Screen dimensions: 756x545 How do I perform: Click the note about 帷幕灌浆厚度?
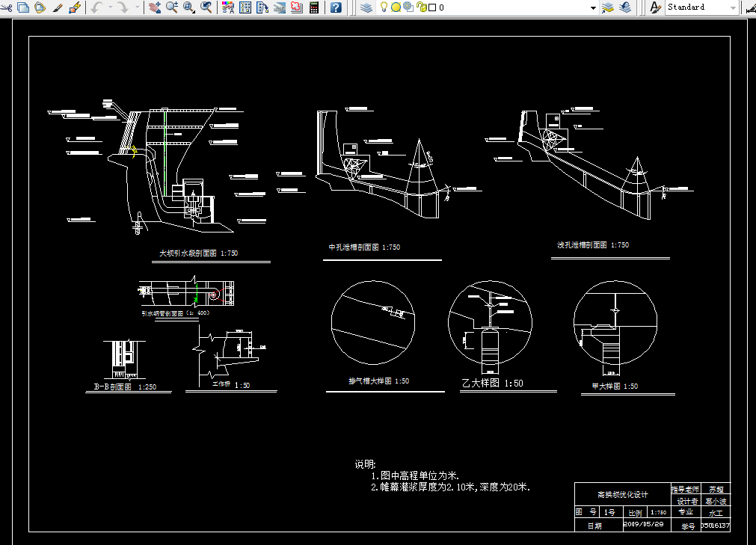450,487
